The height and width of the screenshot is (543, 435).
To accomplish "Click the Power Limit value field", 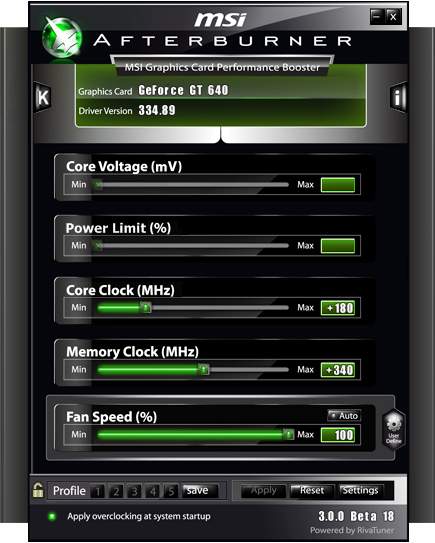I will click(338, 246).
